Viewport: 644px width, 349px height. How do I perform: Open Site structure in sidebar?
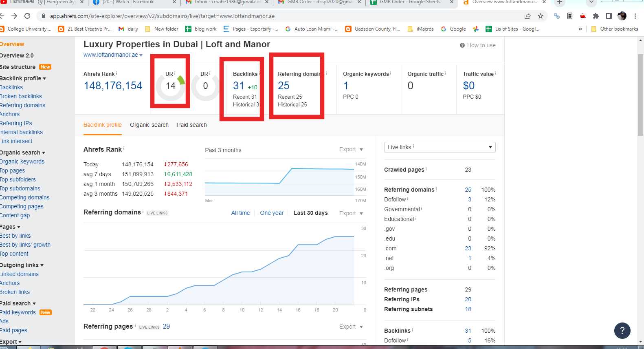18,67
